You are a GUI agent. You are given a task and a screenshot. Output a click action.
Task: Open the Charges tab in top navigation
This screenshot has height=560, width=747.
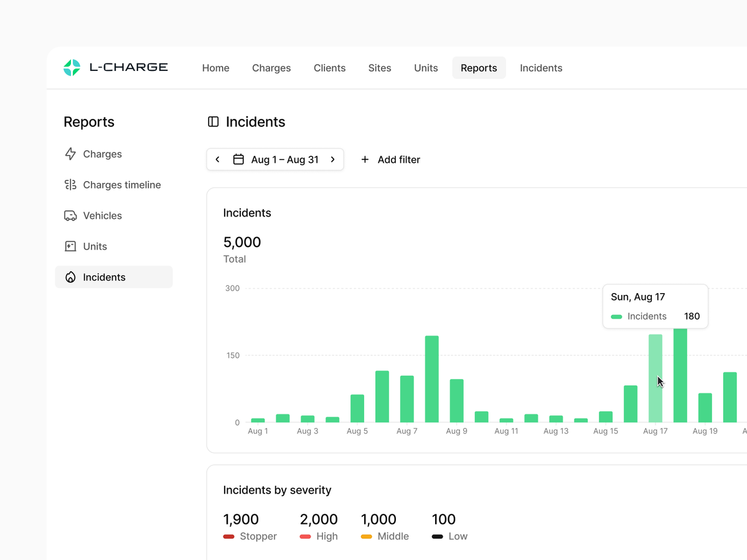[x=271, y=68]
